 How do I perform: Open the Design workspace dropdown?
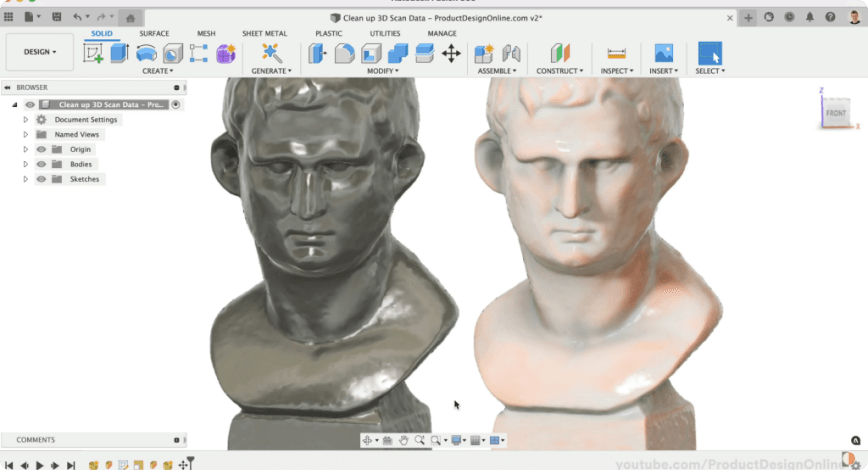(40, 52)
